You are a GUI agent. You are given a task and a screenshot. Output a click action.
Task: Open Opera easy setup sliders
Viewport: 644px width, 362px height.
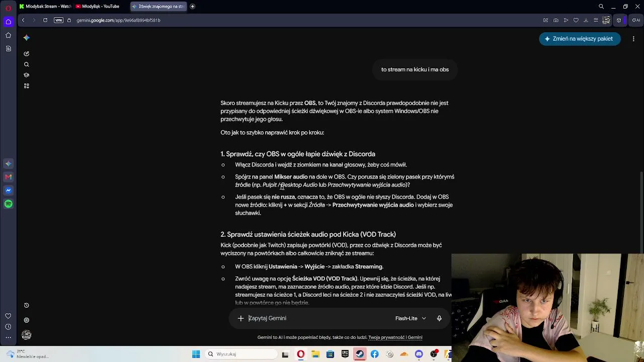pos(596,20)
